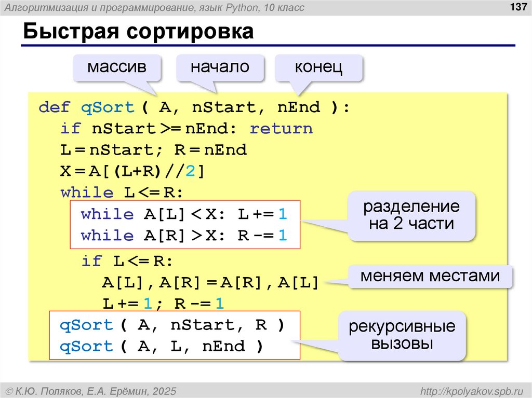Select the конец callout label
This screenshot has height=398, width=532.
click(318, 66)
